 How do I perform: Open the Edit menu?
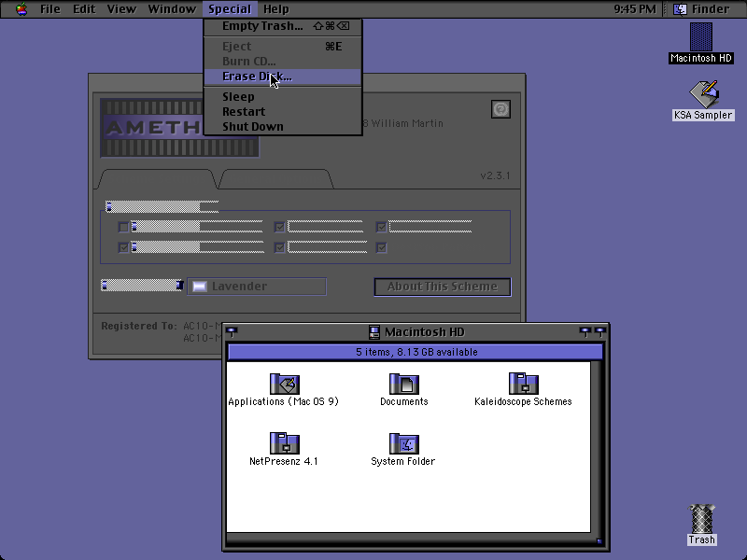84,9
